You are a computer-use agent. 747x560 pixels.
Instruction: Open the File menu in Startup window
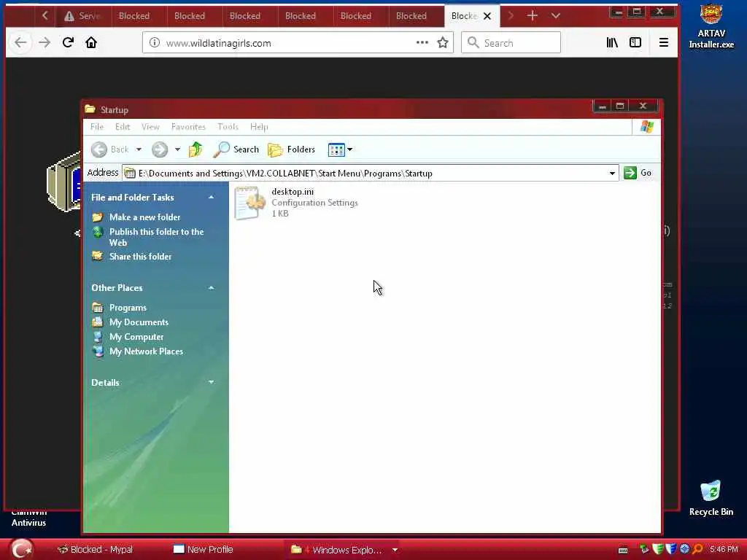[x=97, y=127]
